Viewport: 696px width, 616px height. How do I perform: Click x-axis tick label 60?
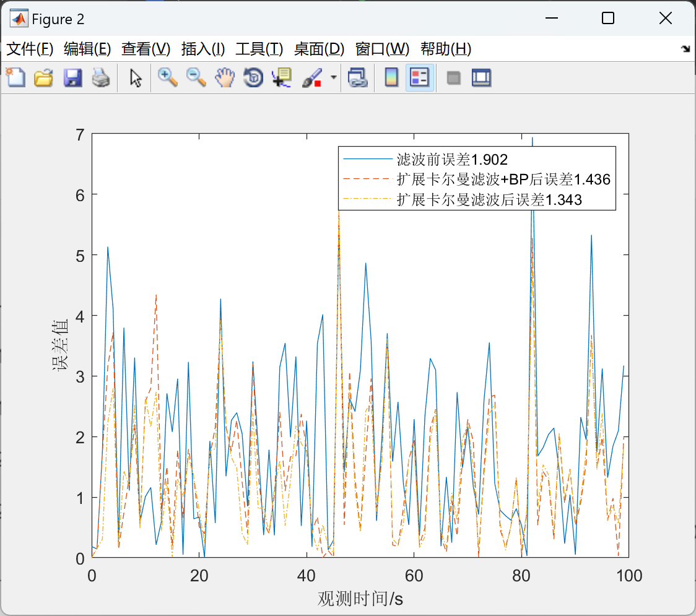(x=414, y=576)
